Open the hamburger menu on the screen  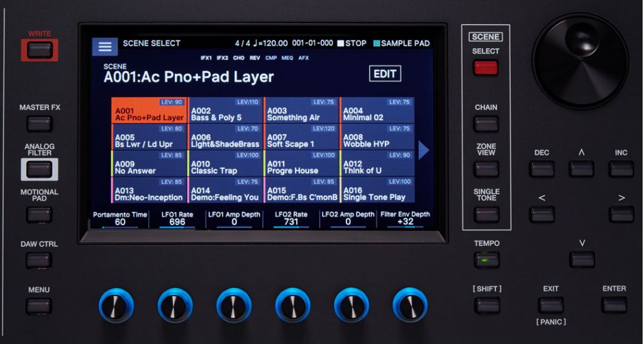(x=105, y=47)
